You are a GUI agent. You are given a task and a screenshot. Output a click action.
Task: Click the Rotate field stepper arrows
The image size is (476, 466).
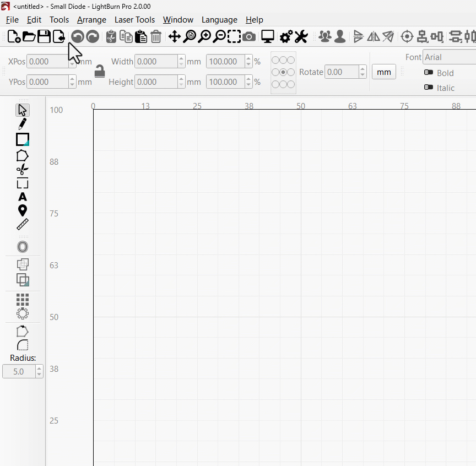(x=362, y=72)
